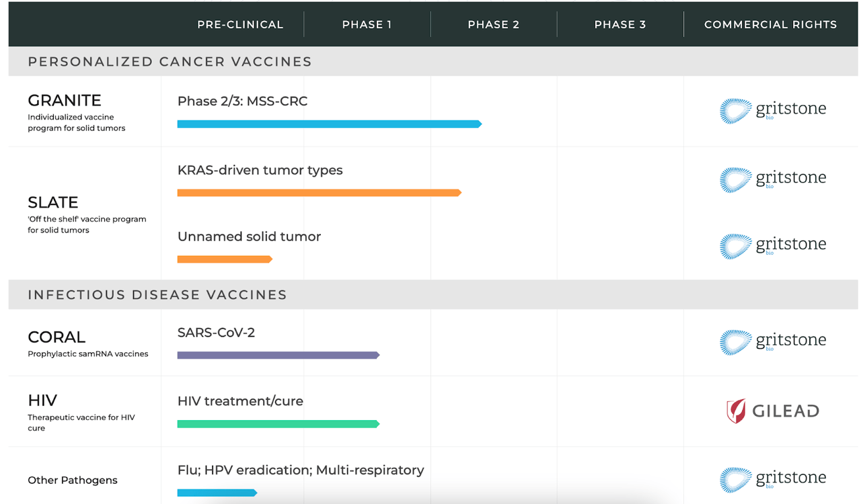Click 'Prophylactic samRNA vaccines' description
This screenshot has width=861, height=504.
pyautogui.click(x=88, y=354)
